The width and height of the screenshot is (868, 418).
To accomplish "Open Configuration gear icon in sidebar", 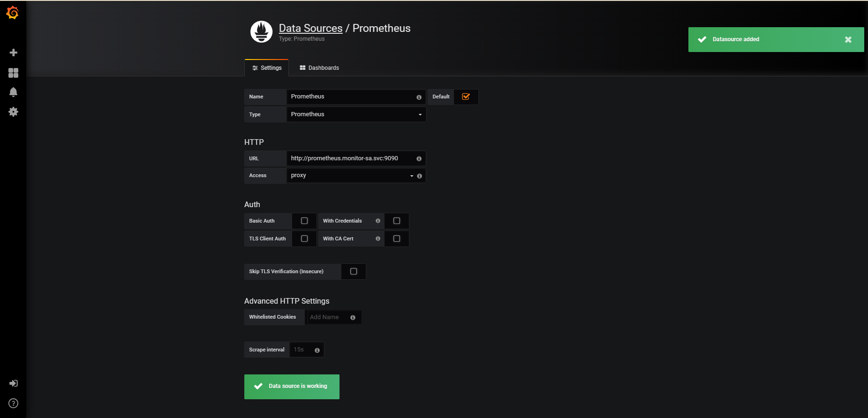I will pos(14,112).
